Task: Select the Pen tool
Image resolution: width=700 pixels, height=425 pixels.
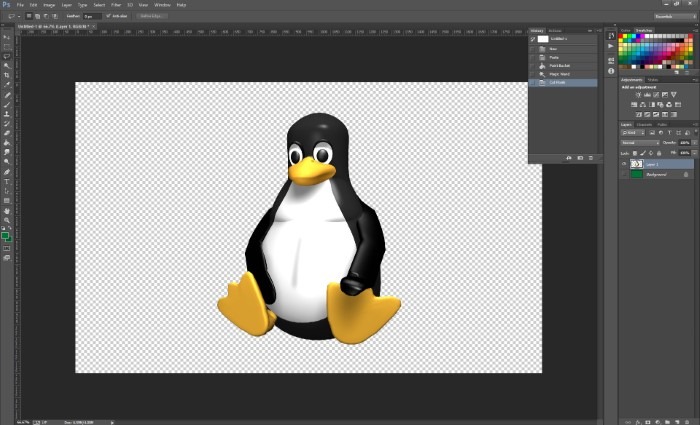Action: tap(7, 172)
